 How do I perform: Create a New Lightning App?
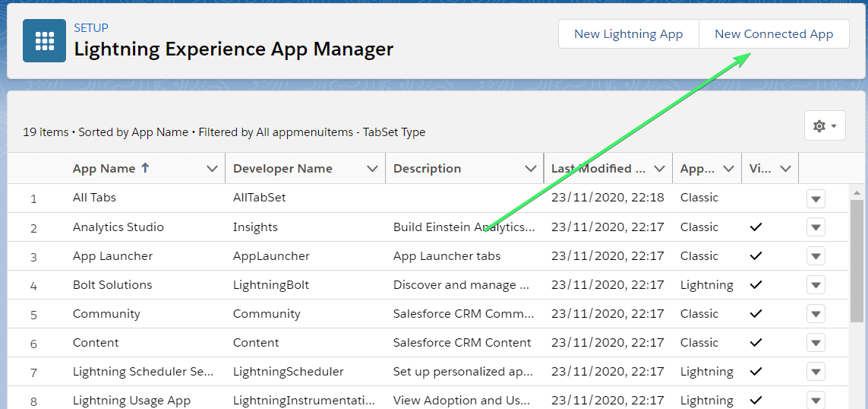tap(628, 33)
